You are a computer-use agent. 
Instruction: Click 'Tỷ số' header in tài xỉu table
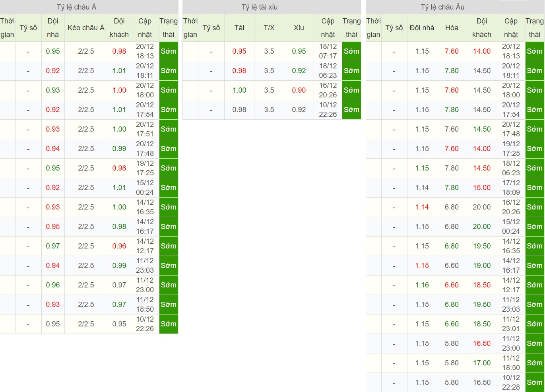pyautogui.click(x=211, y=28)
